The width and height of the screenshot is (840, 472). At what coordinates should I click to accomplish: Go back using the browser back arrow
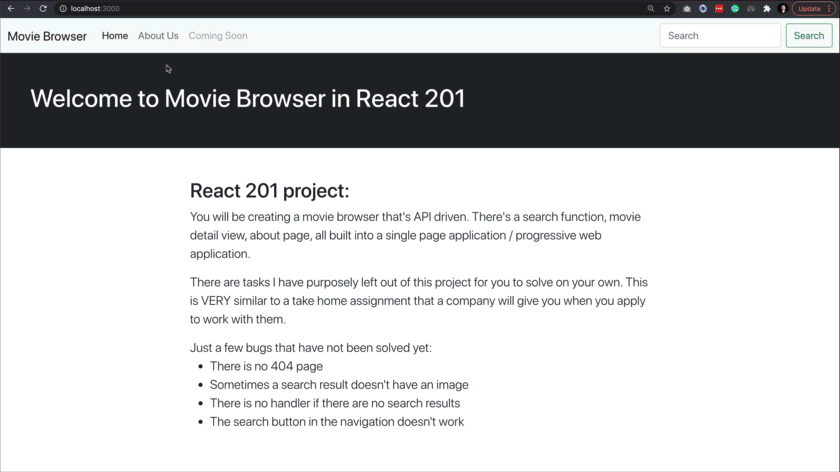click(11, 9)
